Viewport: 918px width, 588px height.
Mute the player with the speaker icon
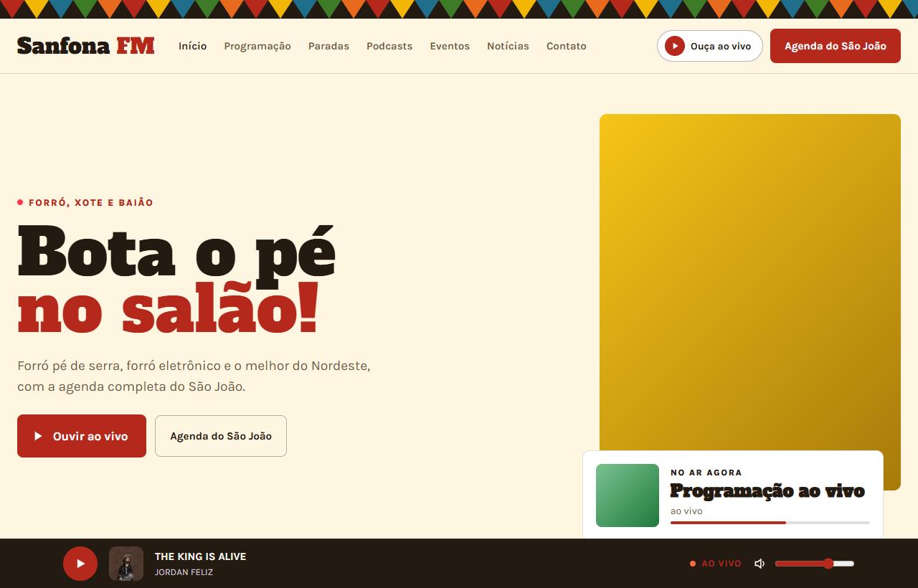tap(760, 564)
